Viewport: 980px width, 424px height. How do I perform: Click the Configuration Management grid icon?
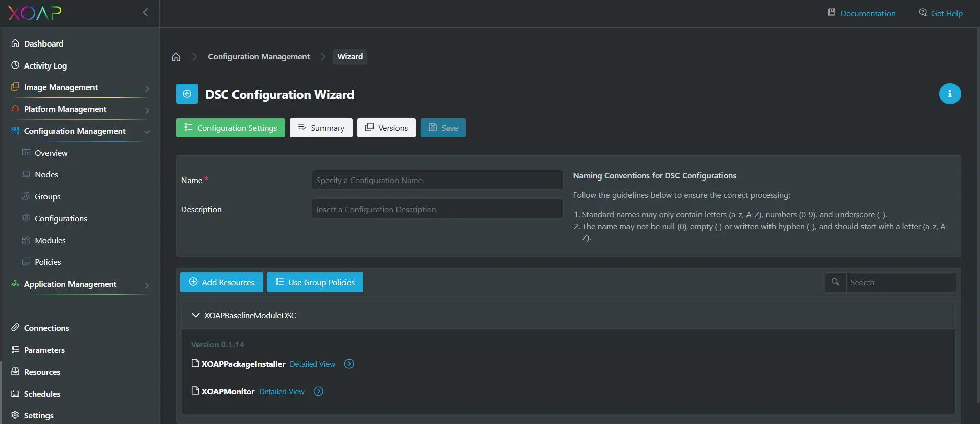[15, 130]
